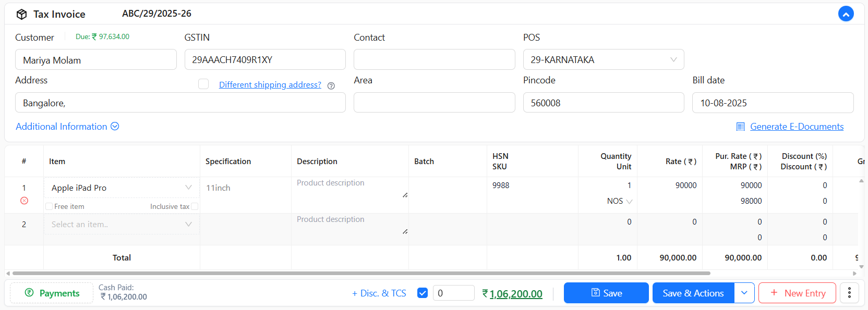Enable Different shipping address checkbox

click(x=203, y=84)
